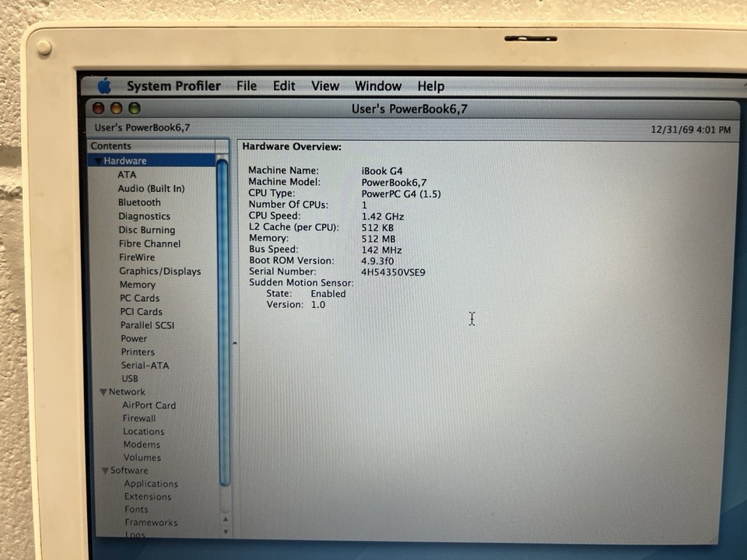Collapse the Software section

pyautogui.click(x=105, y=470)
